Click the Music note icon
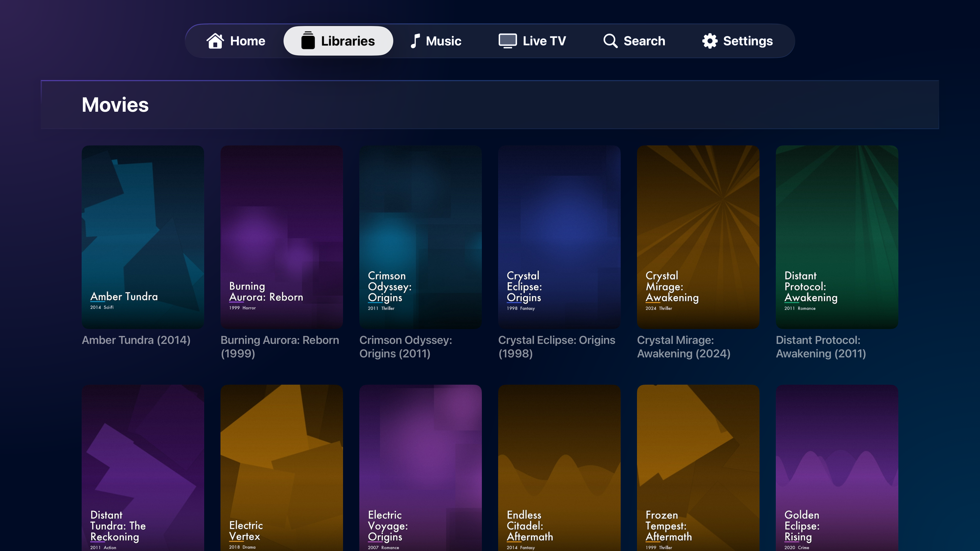 point(415,41)
